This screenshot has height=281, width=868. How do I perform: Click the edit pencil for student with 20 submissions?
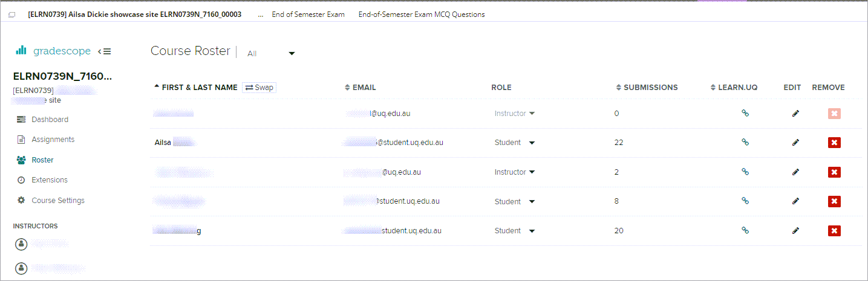tap(795, 230)
